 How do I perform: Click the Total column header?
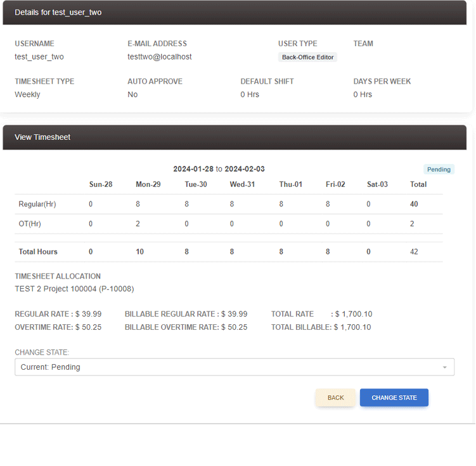tap(418, 184)
